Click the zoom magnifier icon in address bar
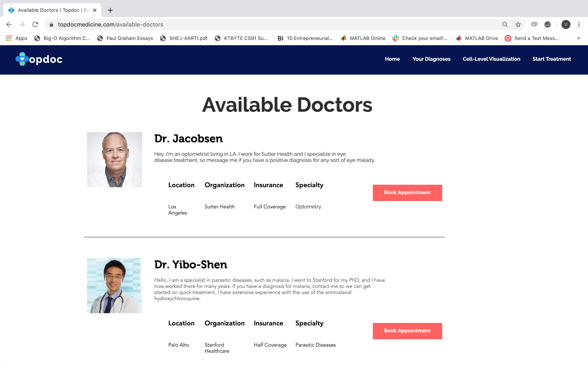 [505, 24]
